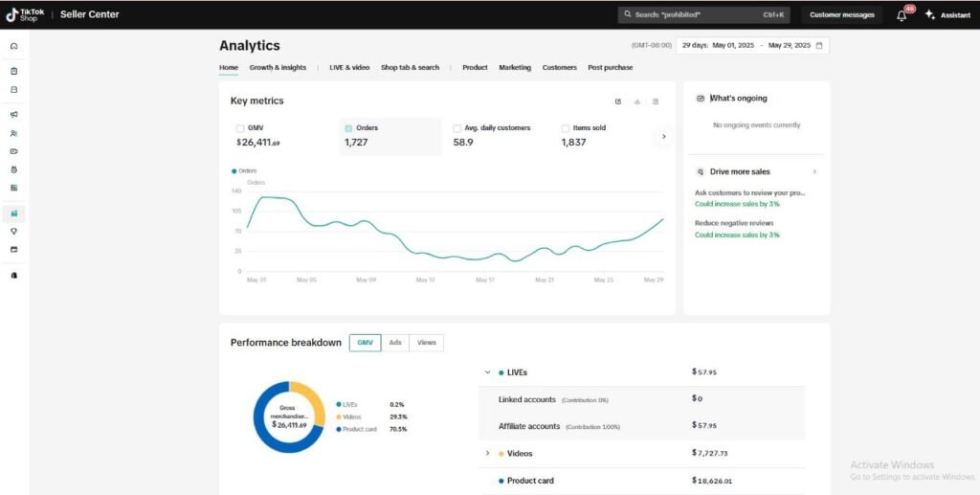Image resolution: width=980 pixels, height=495 pixels.
Task: Click the search magnifier icon
Action: click(x=628, y=14)
